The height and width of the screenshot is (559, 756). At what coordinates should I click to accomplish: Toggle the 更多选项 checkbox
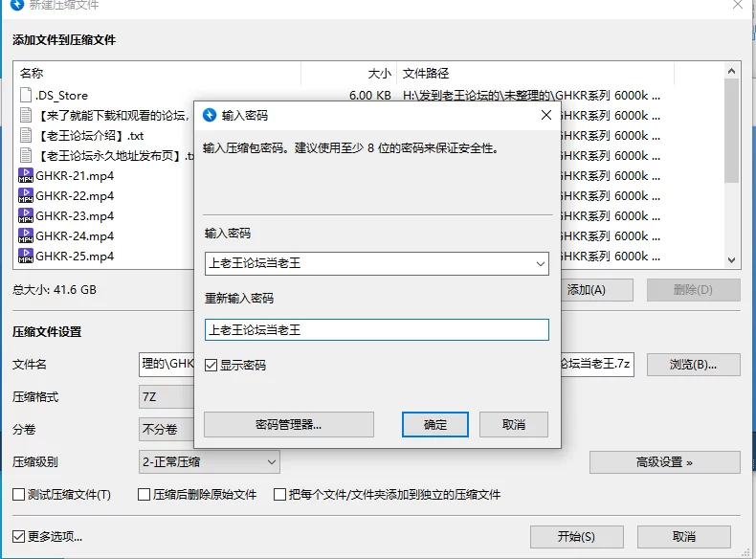(x=18, y=536)
